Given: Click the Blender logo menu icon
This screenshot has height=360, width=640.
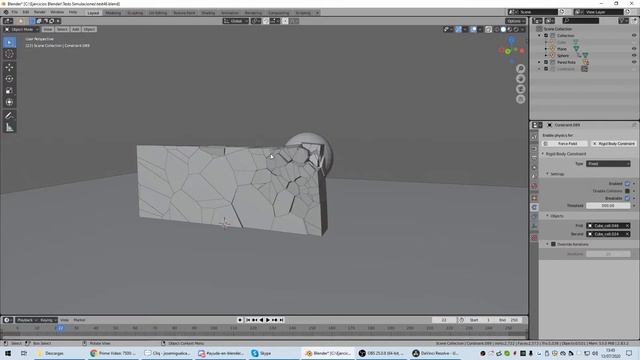Looking at the screenshot, I should tap(6, 12).
